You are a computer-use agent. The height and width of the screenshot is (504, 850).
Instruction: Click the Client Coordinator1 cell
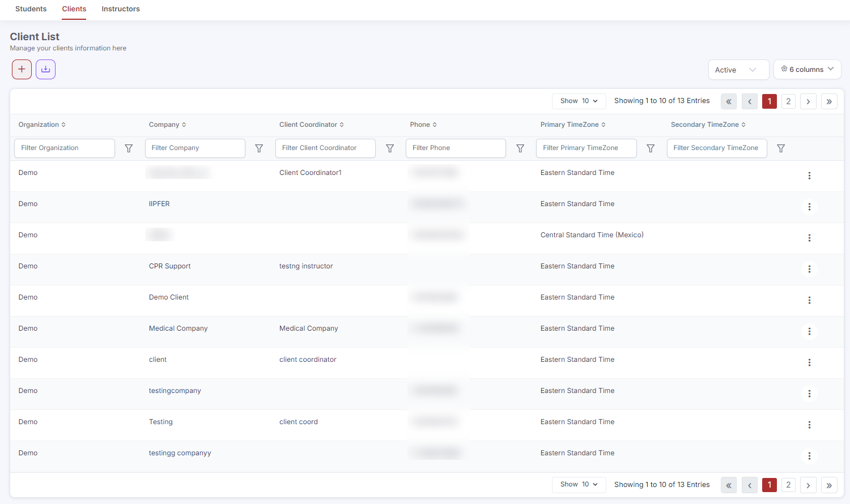coord(311,173)
